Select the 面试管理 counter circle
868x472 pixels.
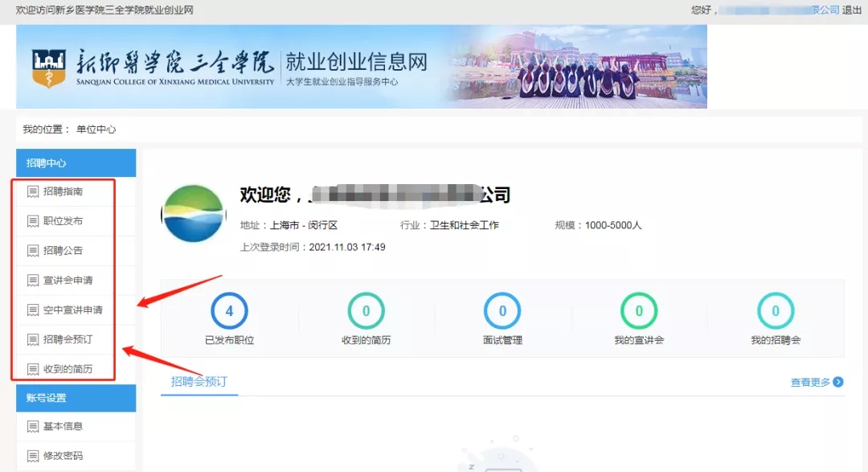(502, 311)
